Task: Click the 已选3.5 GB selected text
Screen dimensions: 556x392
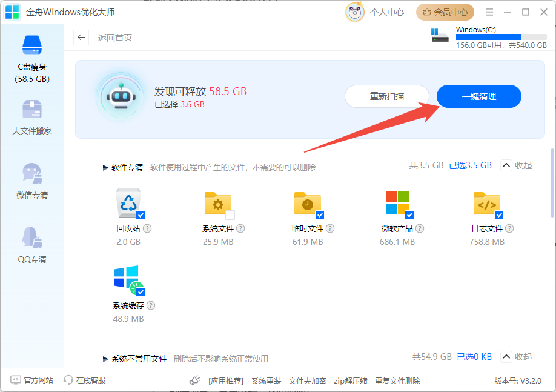Action: [x=470, y=165]
